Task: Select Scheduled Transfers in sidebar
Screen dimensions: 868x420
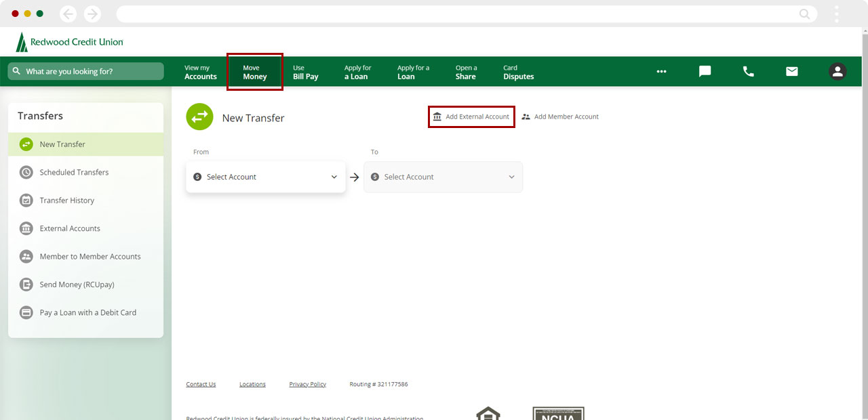Action: 85,172
